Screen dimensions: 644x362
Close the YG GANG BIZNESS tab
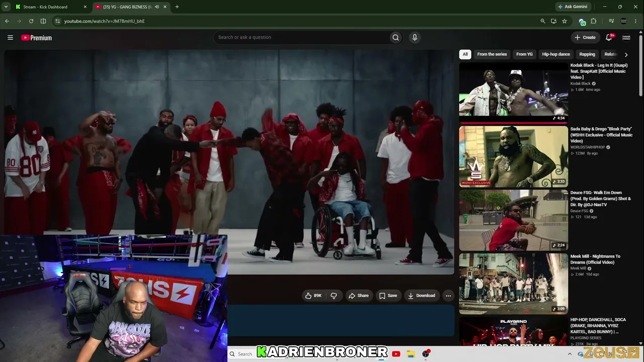point(165,7)
